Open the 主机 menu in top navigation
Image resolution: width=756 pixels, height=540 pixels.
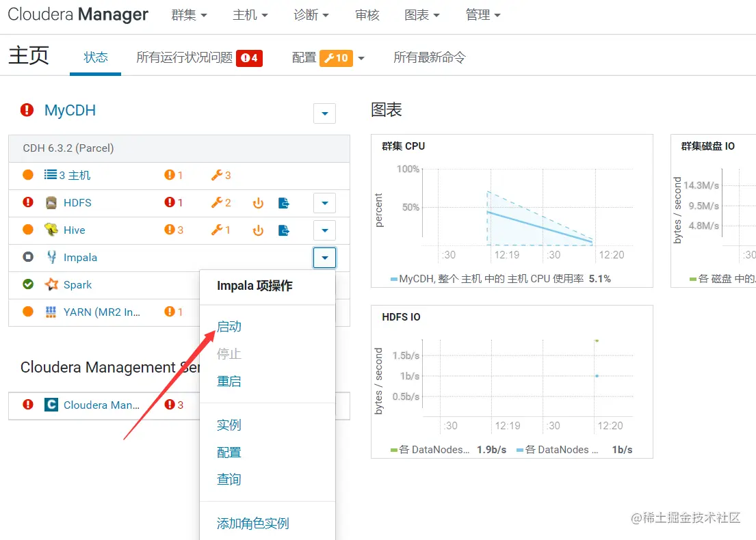tap(250, 15)
